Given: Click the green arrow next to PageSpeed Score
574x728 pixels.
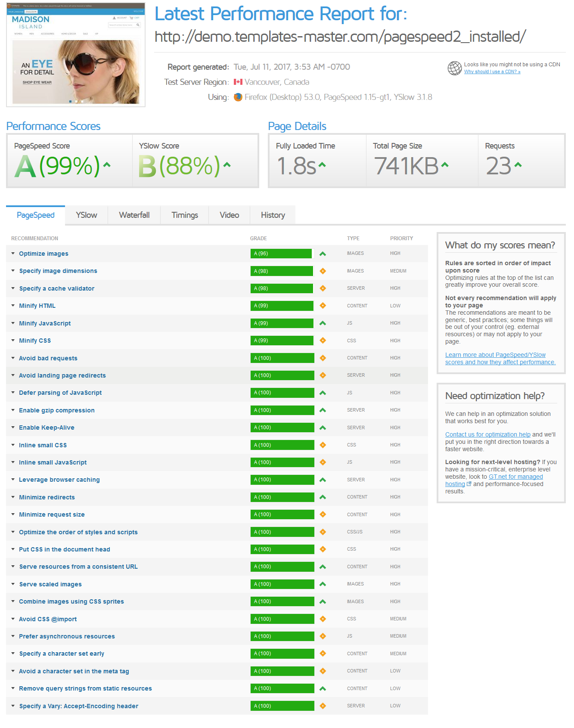Looking at the screenshot, I should [107, 164].
